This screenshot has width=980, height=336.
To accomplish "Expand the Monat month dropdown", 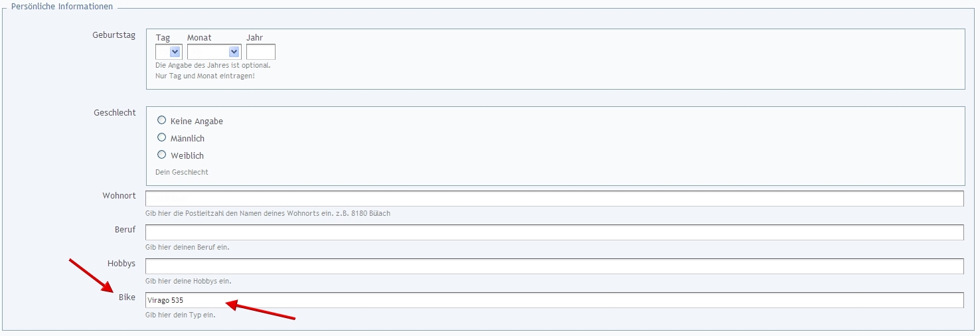I will (214, 52).
